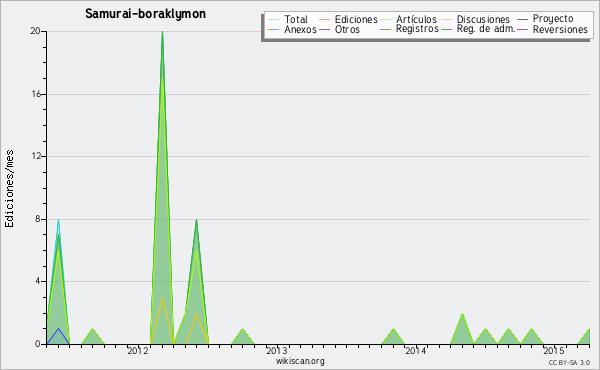Click the 4 y-axis label

(38, 281)
